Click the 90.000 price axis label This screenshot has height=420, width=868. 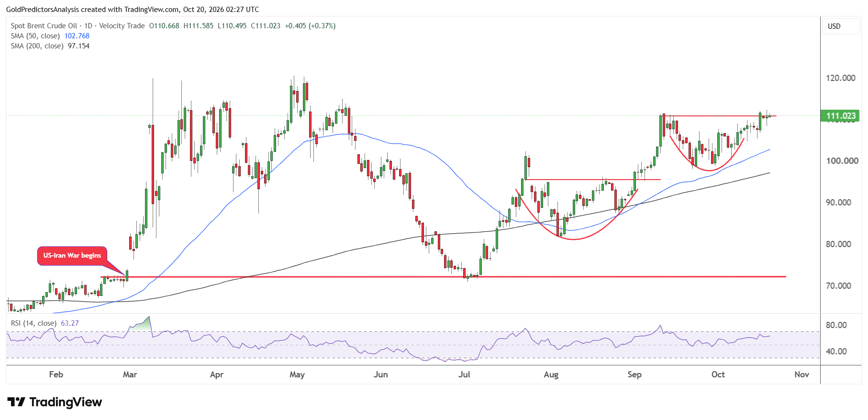(x=839, y=203)
